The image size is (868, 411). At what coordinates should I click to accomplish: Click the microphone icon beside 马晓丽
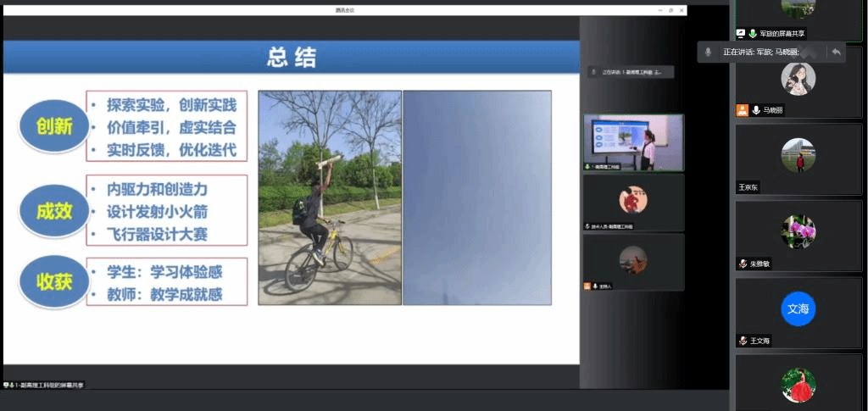point(755,110)
